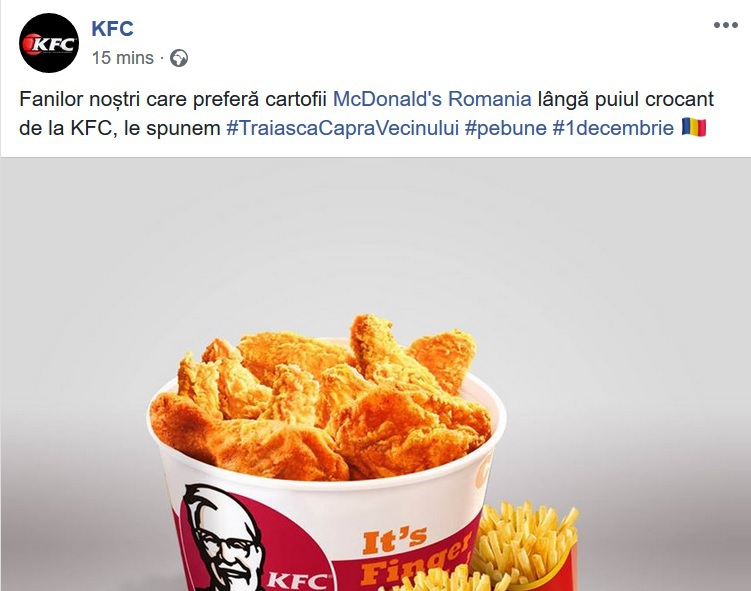Click the globe public audience icon
Screen dimensions: 751x591
pyautogui.click(x=179, y=58)
